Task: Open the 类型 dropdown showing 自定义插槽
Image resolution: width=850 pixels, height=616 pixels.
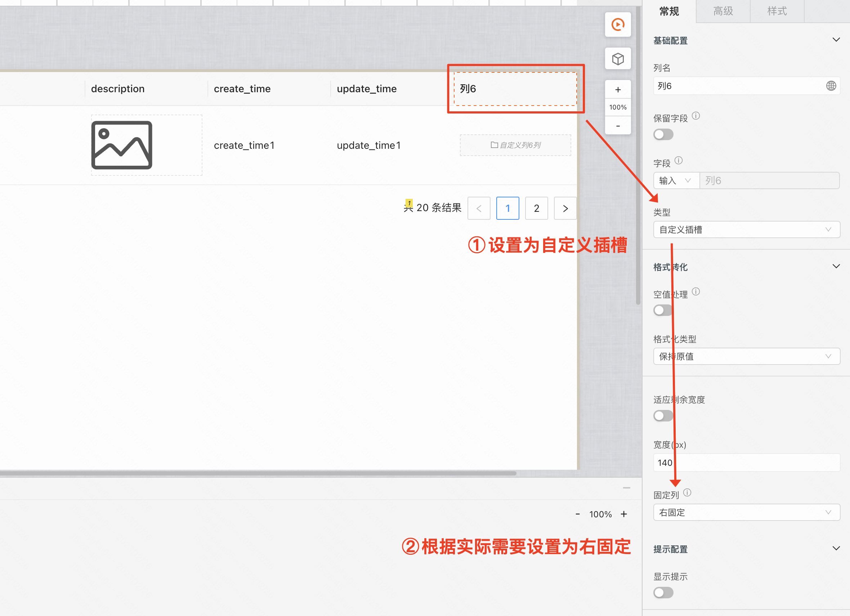Action: click(746, 229)
